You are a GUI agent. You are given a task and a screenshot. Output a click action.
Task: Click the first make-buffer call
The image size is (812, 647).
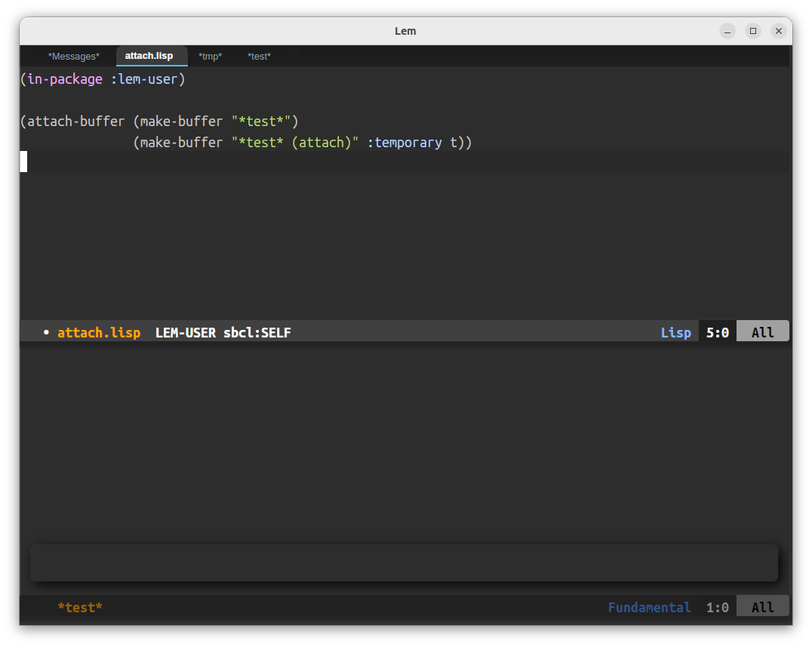pyautogui.click(x=181, y=122)
